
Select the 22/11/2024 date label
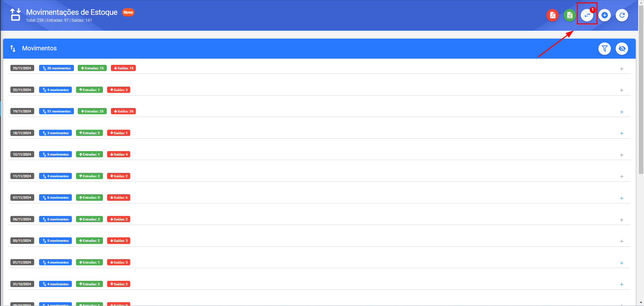(x=22, y=90)
